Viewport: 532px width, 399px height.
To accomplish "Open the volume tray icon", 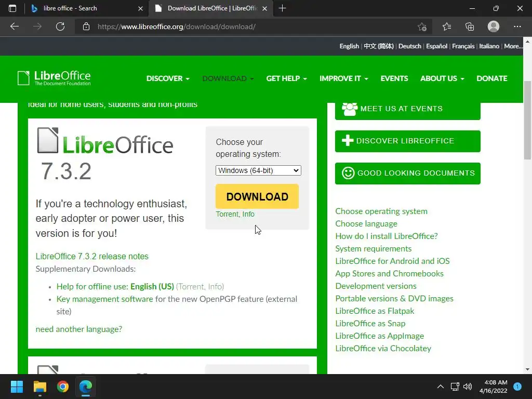I will 468,387.
